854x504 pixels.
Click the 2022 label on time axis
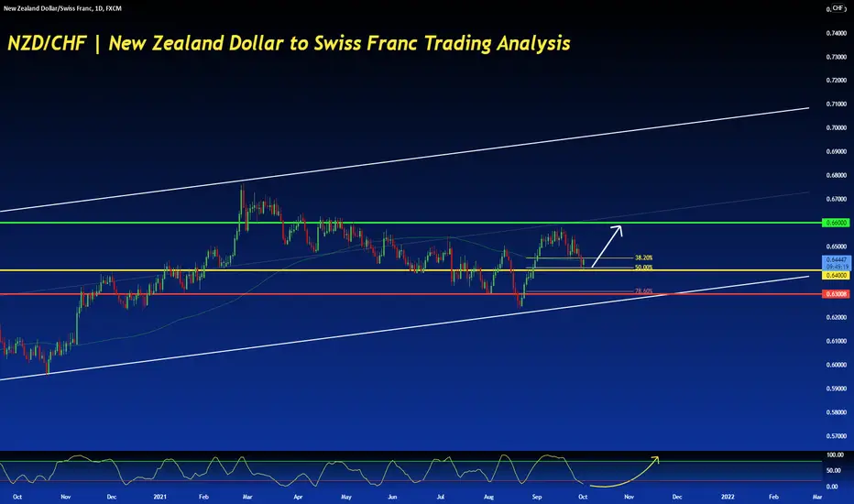pos(728,497)
